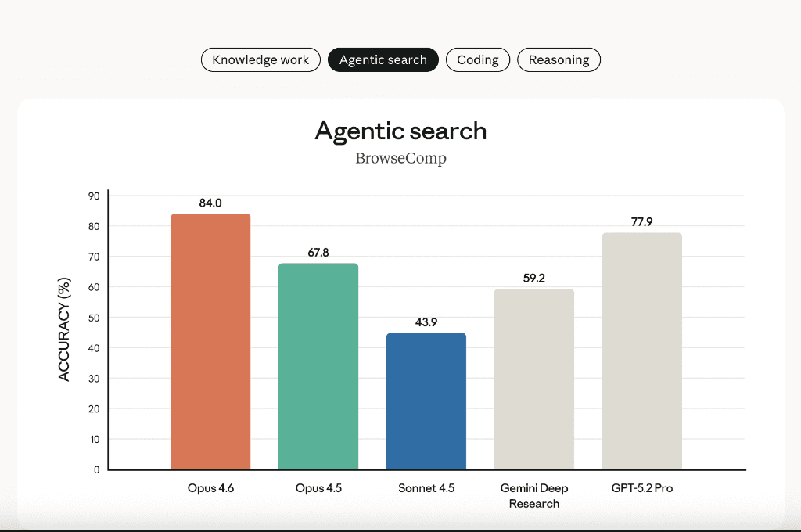Click the 59.2 value label
This screenshot has width=801, height=532.
[534, 278]
